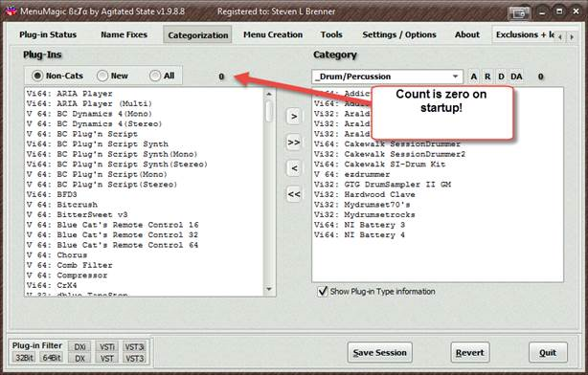This screenshot has width=588, height=375.
Task: Move all plug-ins right with >> button
Action: (294, 143)
